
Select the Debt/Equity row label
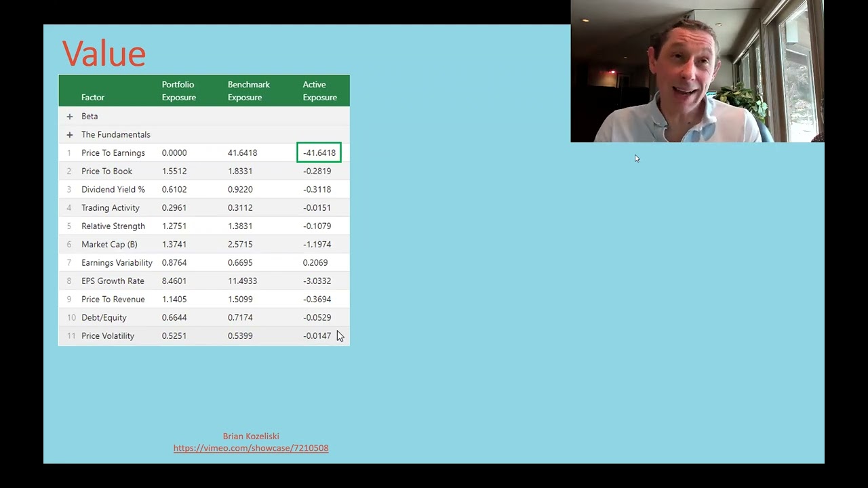pyautogui.click(x=104, y=318)
